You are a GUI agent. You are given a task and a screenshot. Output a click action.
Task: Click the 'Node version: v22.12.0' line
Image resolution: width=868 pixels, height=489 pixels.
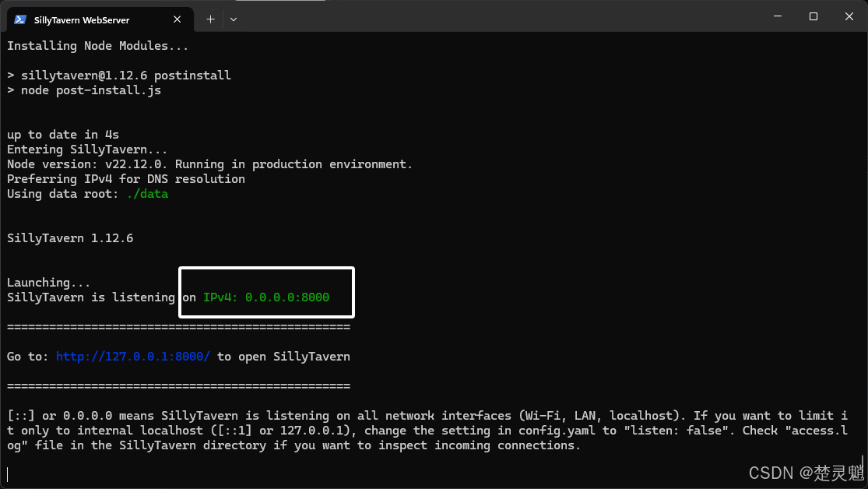pos(210,164)
